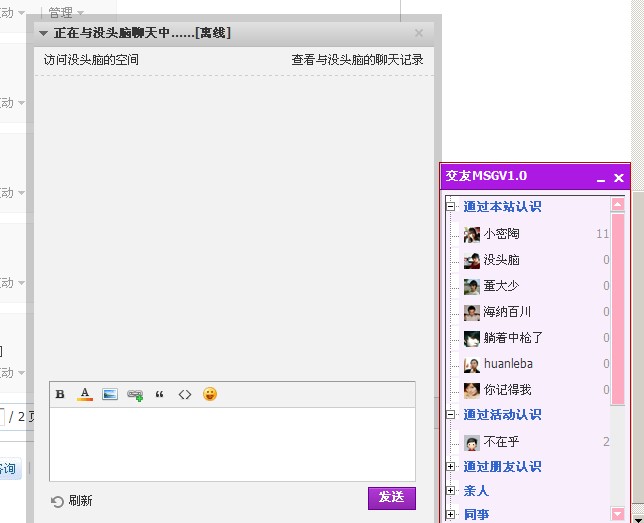Click avatar of 蛋大少
The height and width of the screenshot is (523, 644).
coord(472,287)
